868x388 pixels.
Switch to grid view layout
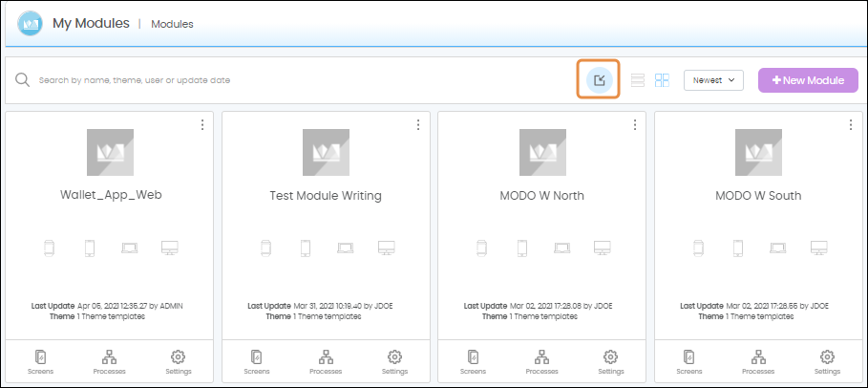662,80
